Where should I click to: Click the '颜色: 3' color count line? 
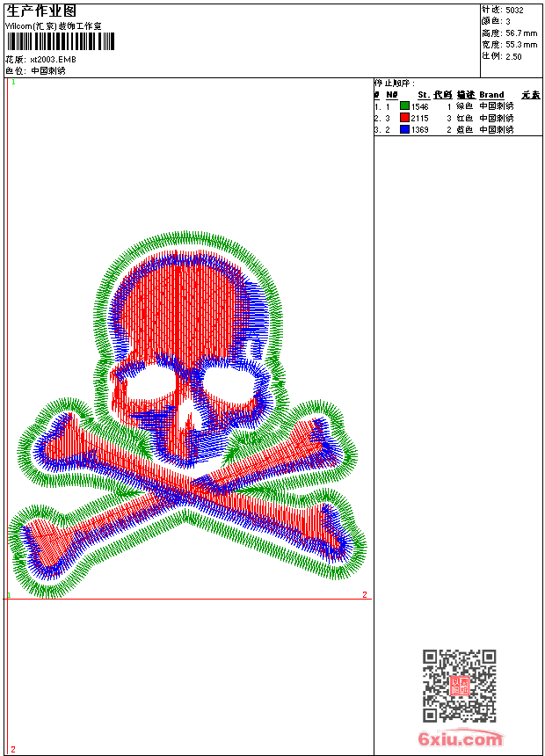(x=496, y=21)
